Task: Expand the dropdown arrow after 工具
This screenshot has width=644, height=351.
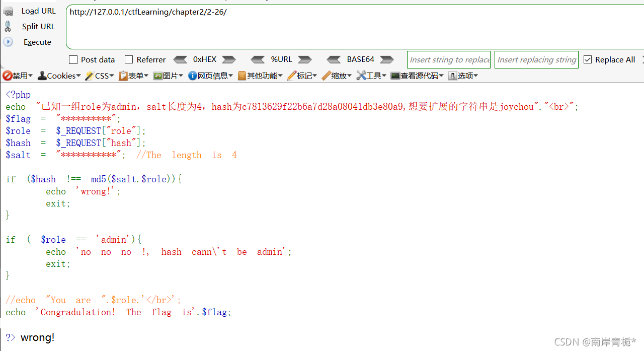Action: [x=384, y=76]
